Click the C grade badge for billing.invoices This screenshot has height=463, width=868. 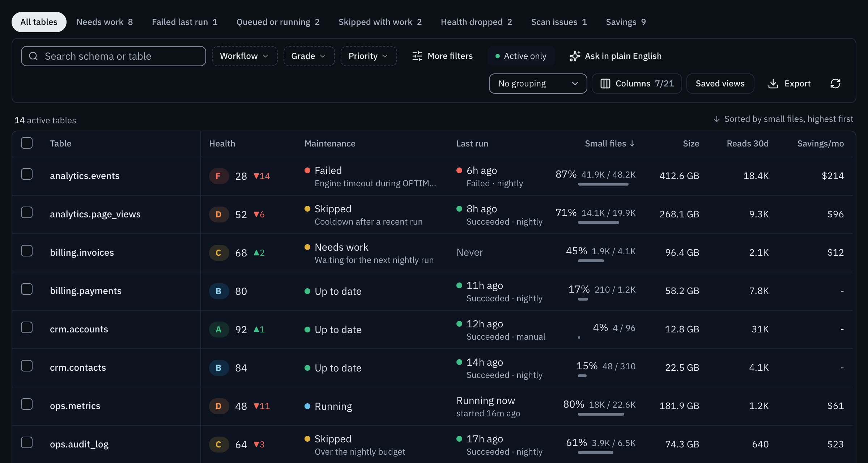(218, 253)
